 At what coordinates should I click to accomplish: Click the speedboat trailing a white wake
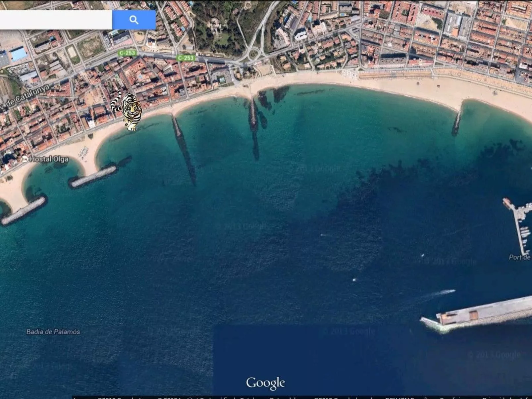point(447,291)
